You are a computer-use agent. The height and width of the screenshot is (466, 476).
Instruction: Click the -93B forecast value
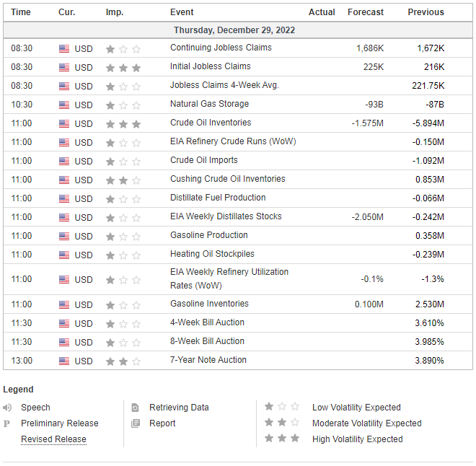click(x=374, y=105)
